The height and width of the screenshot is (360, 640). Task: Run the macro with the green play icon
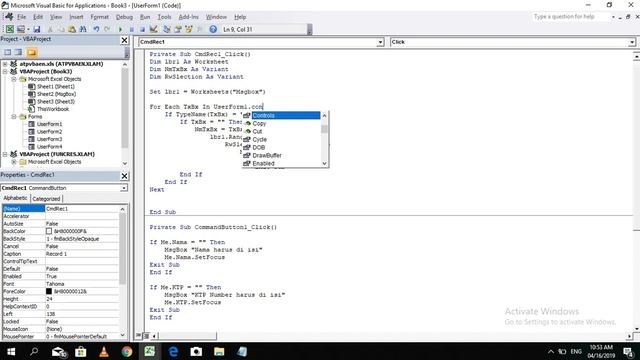pyautogui.click(x=120, y=29)
